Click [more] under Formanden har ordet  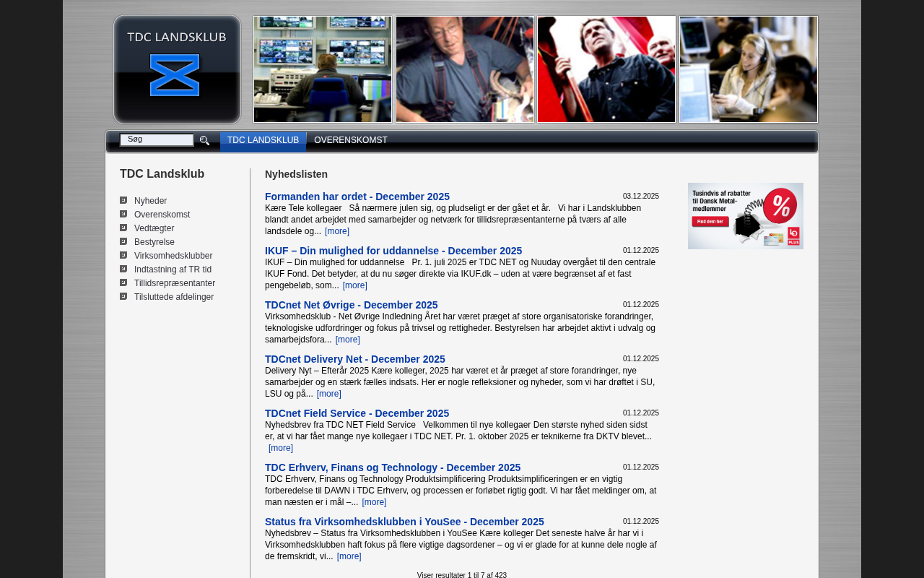coord(337,231)
